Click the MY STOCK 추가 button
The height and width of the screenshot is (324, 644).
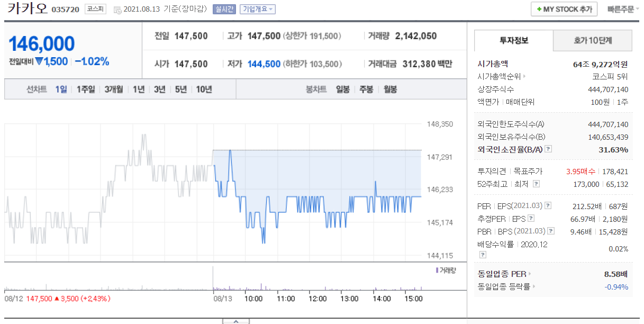[564, 9]
